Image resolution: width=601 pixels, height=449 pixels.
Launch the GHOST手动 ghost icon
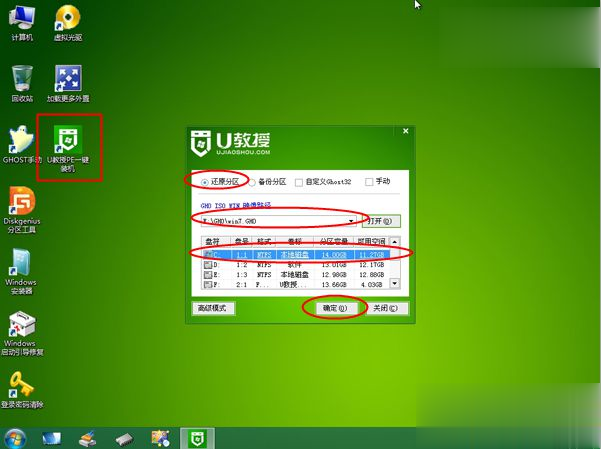pos(22,145)
